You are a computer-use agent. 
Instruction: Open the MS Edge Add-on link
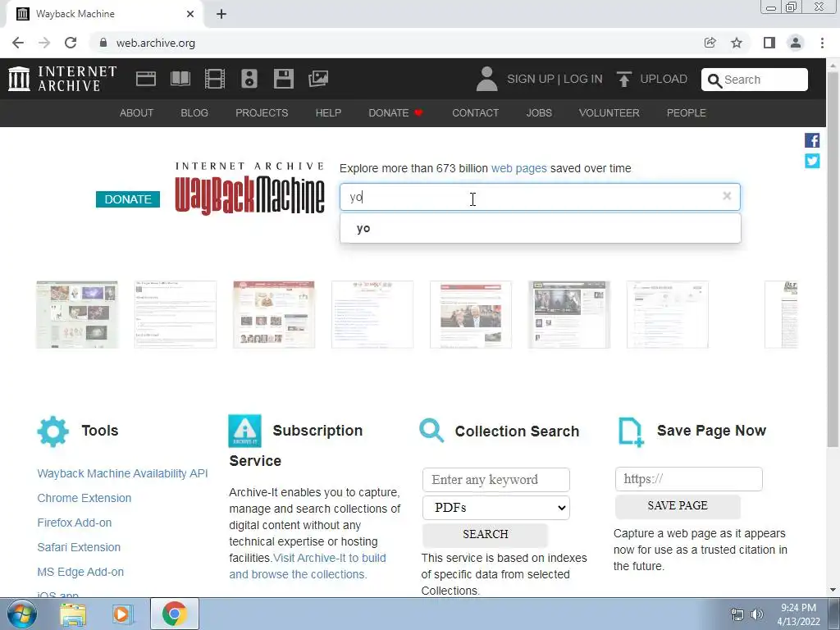pos(80,572)
